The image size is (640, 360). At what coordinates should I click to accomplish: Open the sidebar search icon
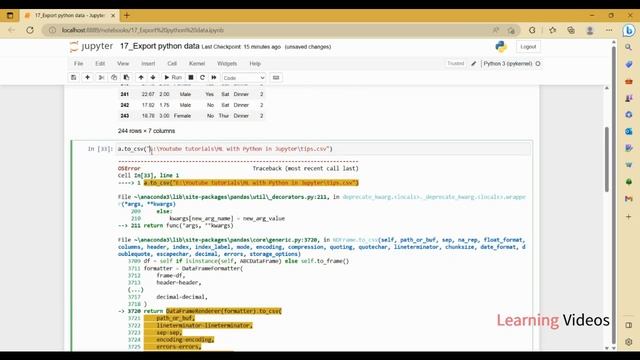(x=629, y=47)
